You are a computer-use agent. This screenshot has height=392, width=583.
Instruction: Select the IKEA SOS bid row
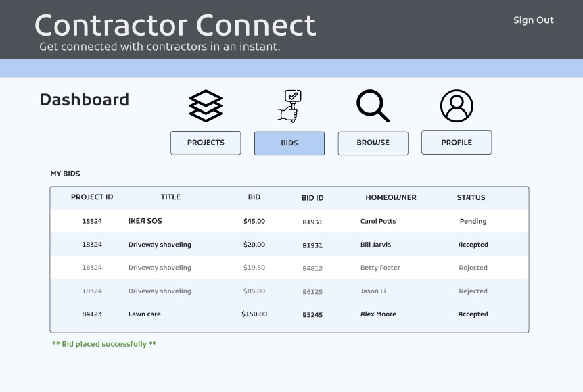[x=145, y=221]
